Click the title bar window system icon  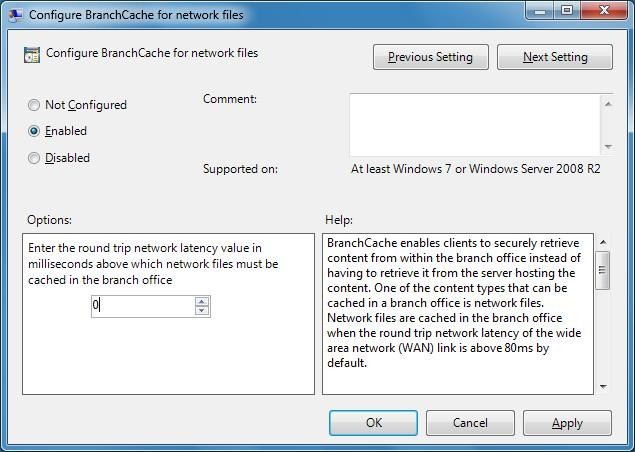click(x=15, y=15)
